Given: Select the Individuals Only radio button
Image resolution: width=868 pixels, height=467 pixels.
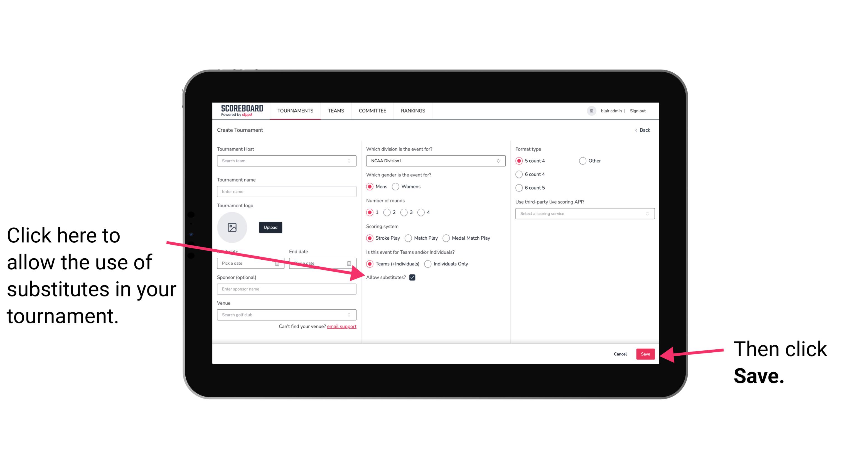Looking at the screenshot, I should coord(428,264).
